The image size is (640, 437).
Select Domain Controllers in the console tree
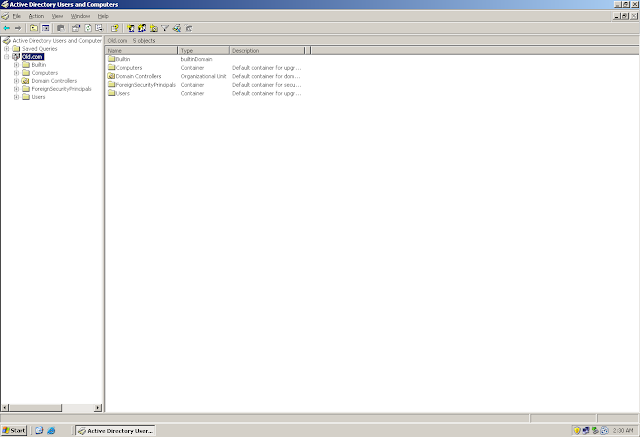coord(54,81)
